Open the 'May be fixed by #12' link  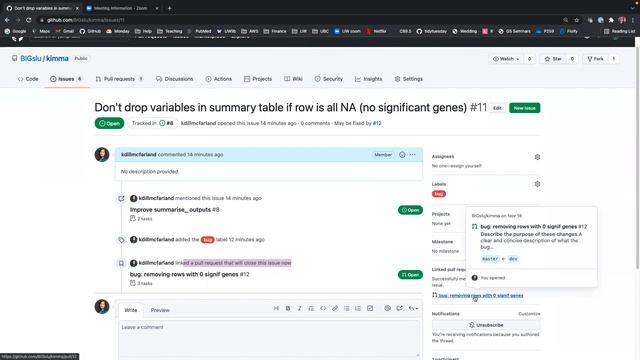click(377, 123)
